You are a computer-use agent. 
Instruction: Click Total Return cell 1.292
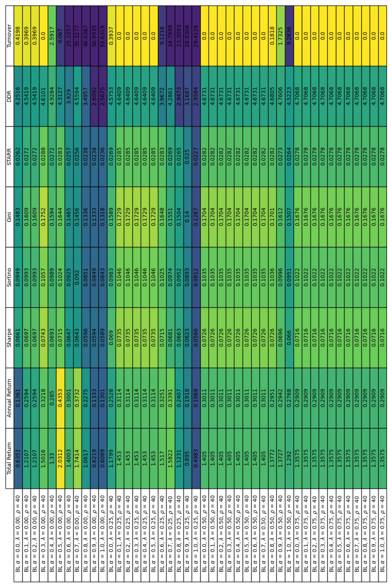290,458
